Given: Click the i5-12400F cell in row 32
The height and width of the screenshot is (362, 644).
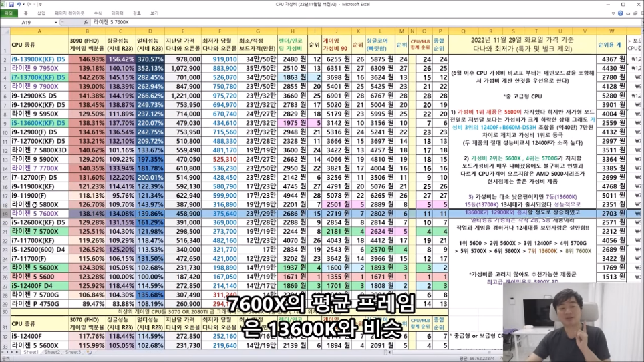Looking at the screenshot, I should tap(39, 336).
